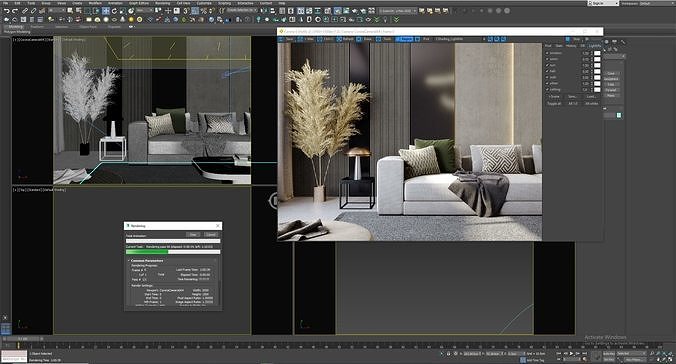
Task: Activate the Select and Scale tool
Action: pos(122,11)
